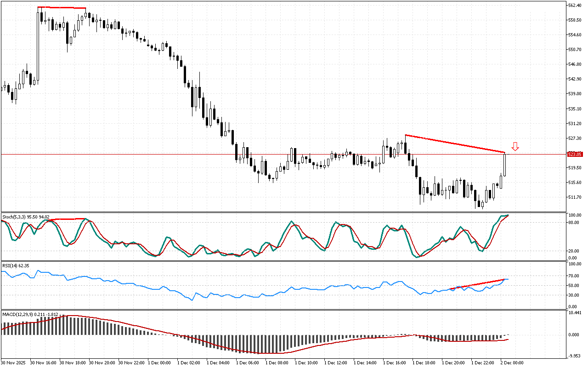
Task: Click the 1 Dec 12:00 time axis label
Action: point(337,362)
